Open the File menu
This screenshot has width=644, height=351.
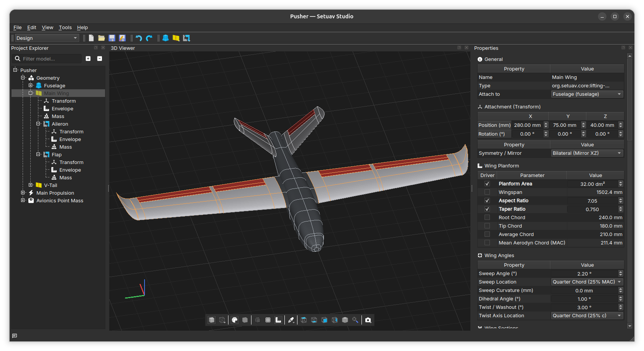coord(18,28)
